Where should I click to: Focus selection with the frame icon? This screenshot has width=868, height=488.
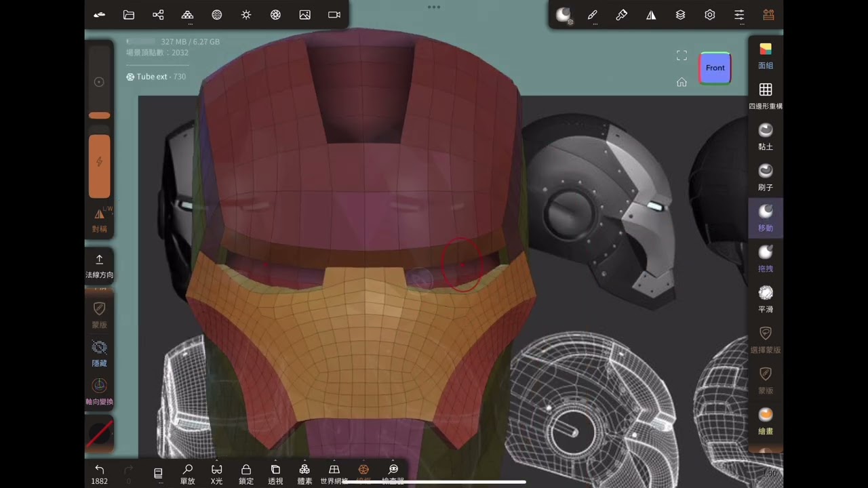tap(682, 56)
